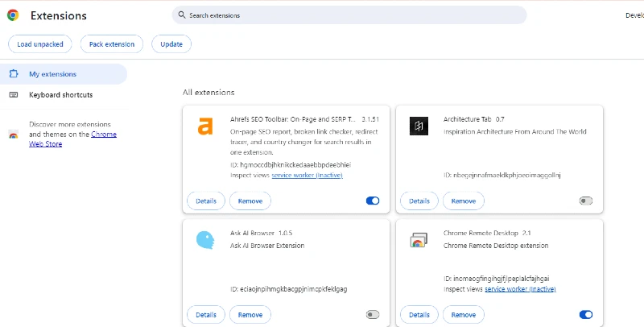Open the My extensions section
The image size is (644, 327).
tap(64, 74)
